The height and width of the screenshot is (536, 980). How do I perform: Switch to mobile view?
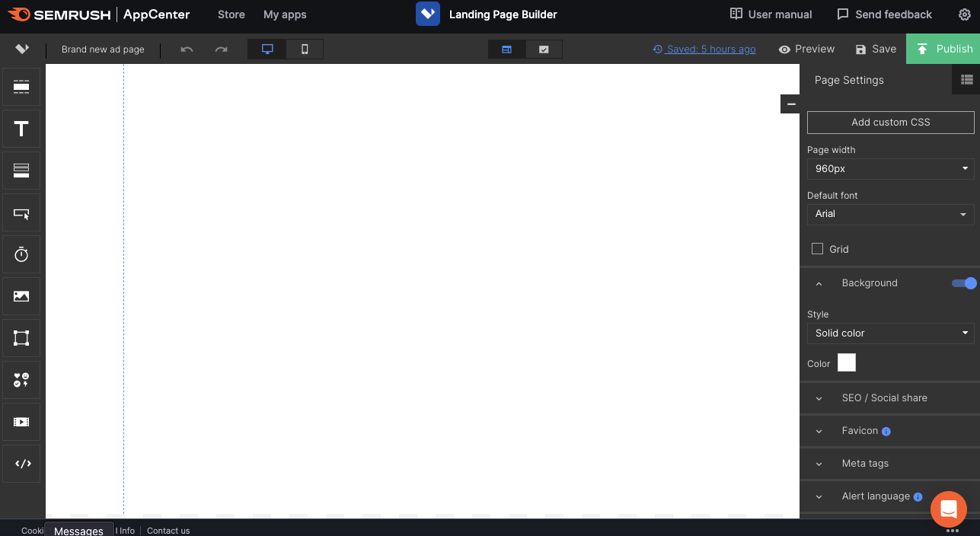pos(305,49)
